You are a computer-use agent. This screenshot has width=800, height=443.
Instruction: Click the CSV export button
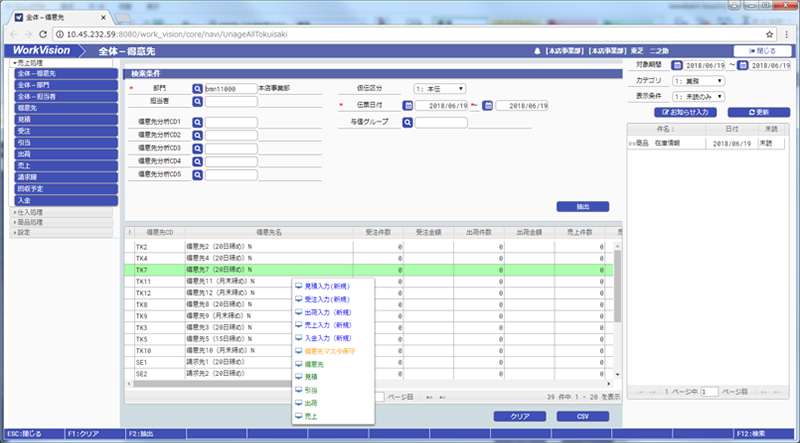pyautogui.click(x=583, y=416)
